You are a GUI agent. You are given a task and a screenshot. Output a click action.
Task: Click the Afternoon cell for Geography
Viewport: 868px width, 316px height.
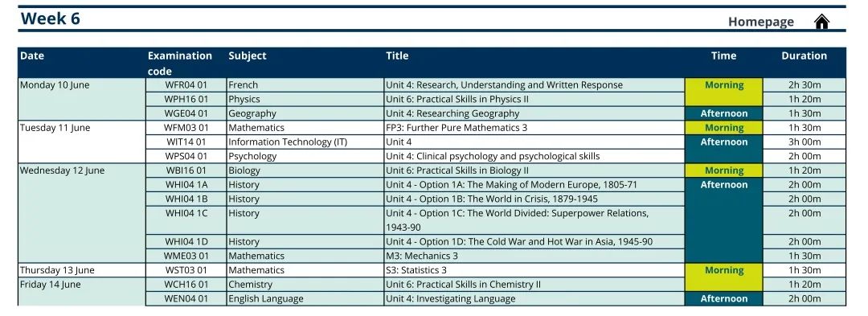click(x=723, y=113)
